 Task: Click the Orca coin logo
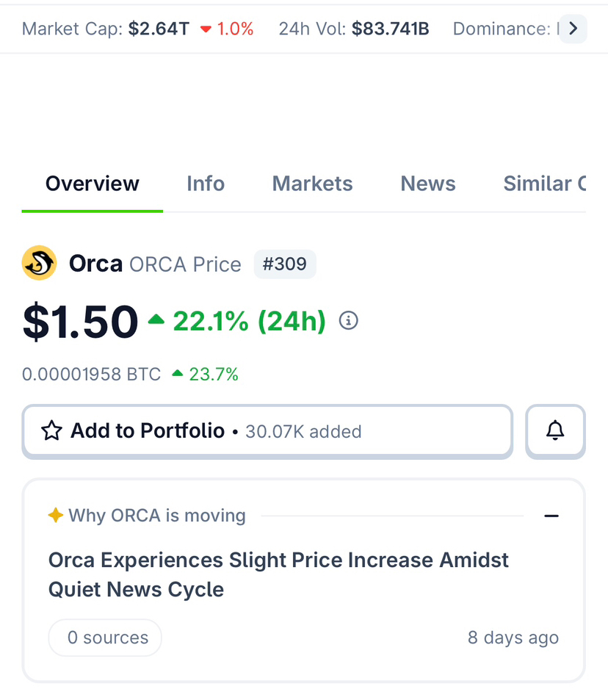coord(40,263)
